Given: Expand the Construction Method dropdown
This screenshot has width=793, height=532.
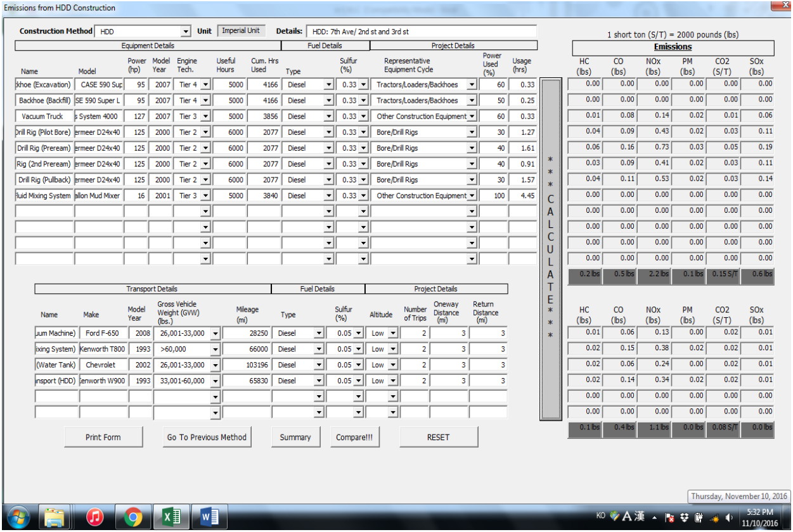Looking at the screenshot, I should [186, 32].
